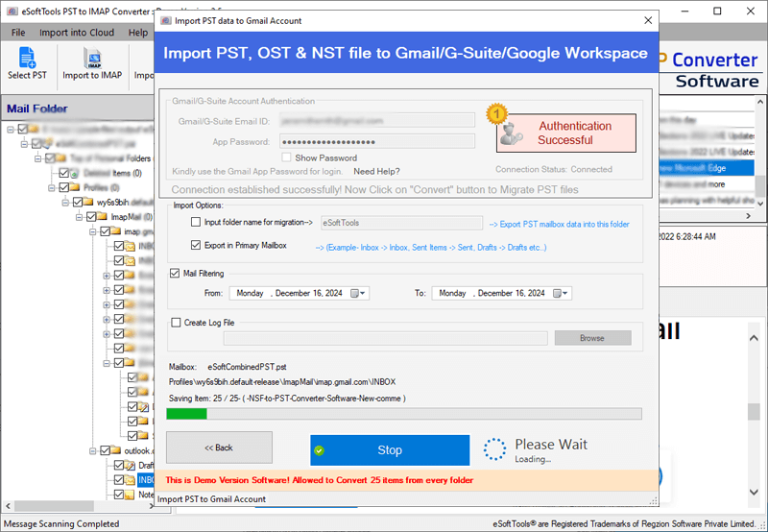Open the File menu
The height and width of the screenshot is (532, 768).
18,33
